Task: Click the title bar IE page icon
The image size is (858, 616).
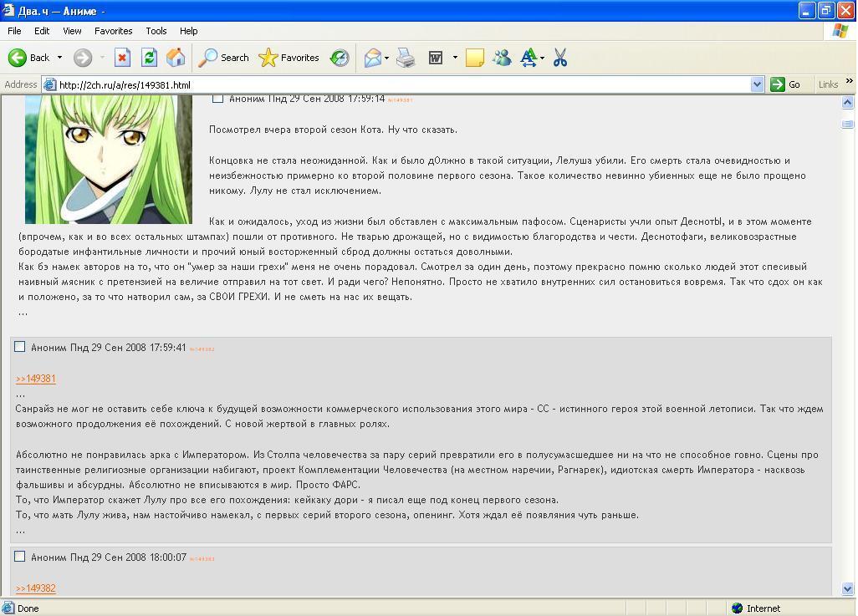Action: tap(8, 10)
